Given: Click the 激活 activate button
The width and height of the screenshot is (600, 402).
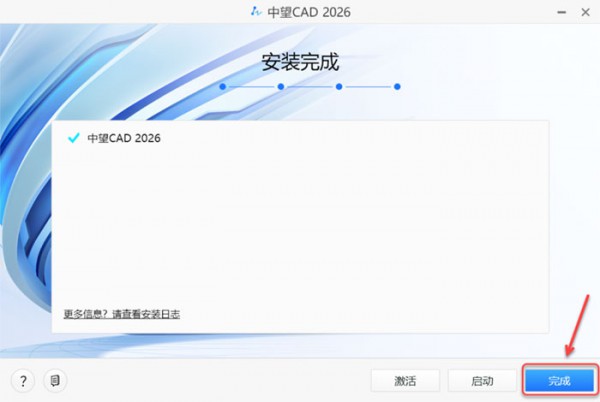Looking at the screenshot, I should 405,381.
